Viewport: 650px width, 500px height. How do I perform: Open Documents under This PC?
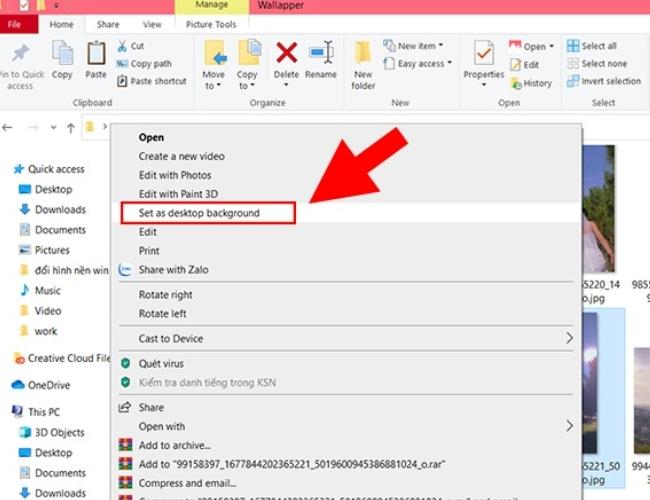point(53,473)
